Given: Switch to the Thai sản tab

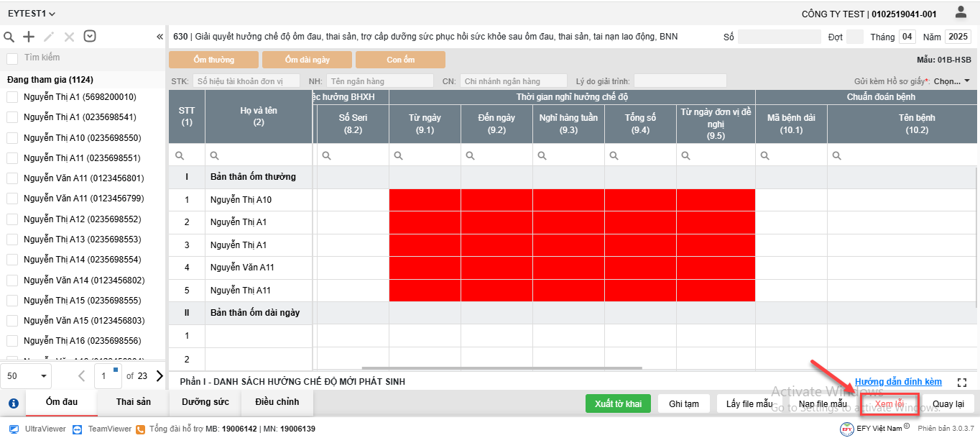Looking at the screenshot, I should tap(134, 402).
